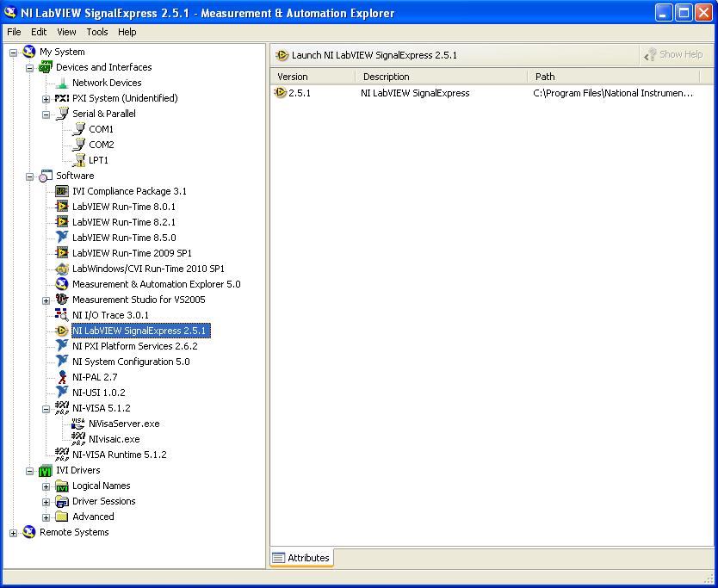Switch to the Attributes tab

(x=302, y=558)
